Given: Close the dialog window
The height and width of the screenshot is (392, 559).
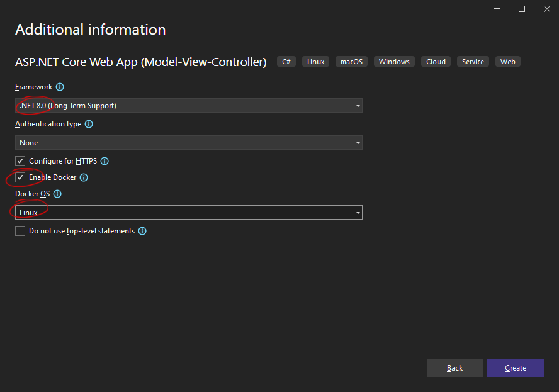Looking at the screenshot, I should tap(547, 9).
